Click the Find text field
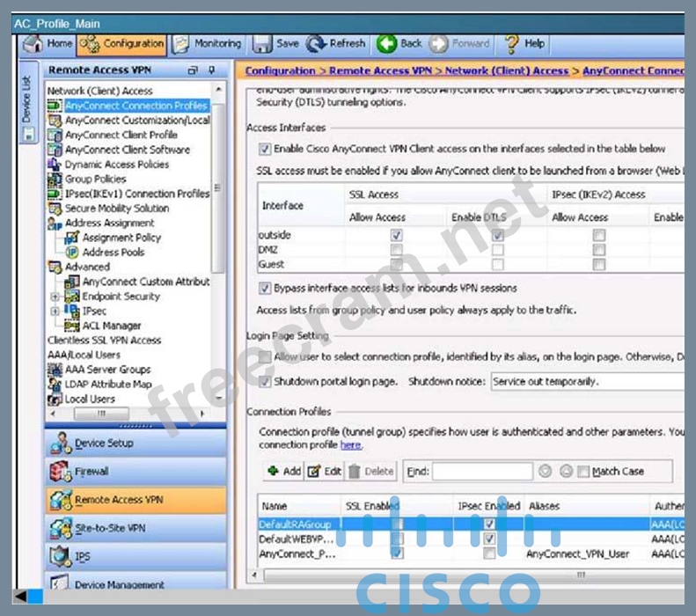The image size is (696, 616). point(481,472)
